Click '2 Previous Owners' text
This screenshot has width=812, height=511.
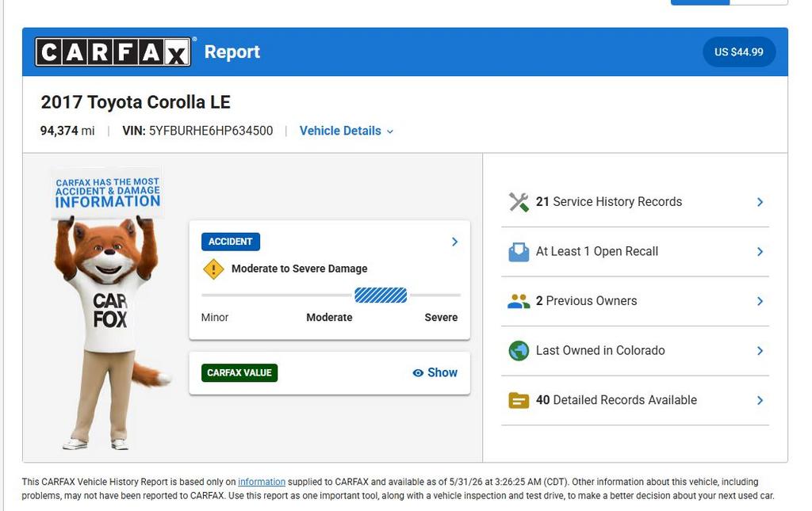tap(586, 301)
